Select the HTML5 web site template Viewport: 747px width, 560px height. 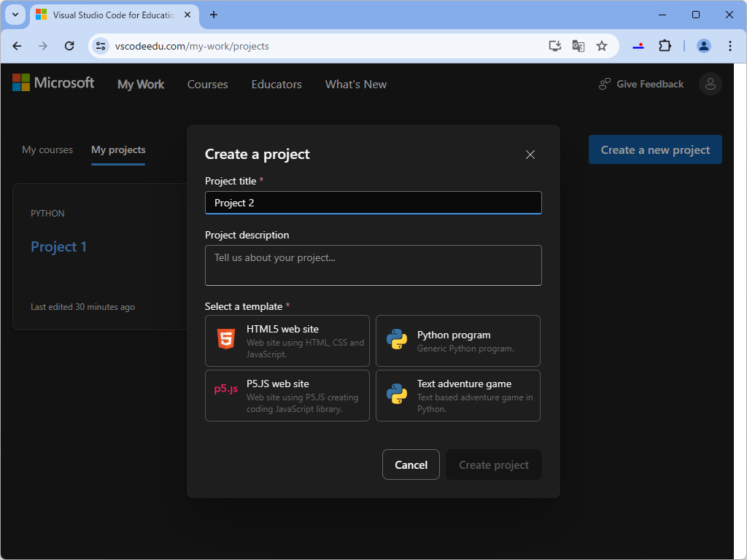click(287, 341)
